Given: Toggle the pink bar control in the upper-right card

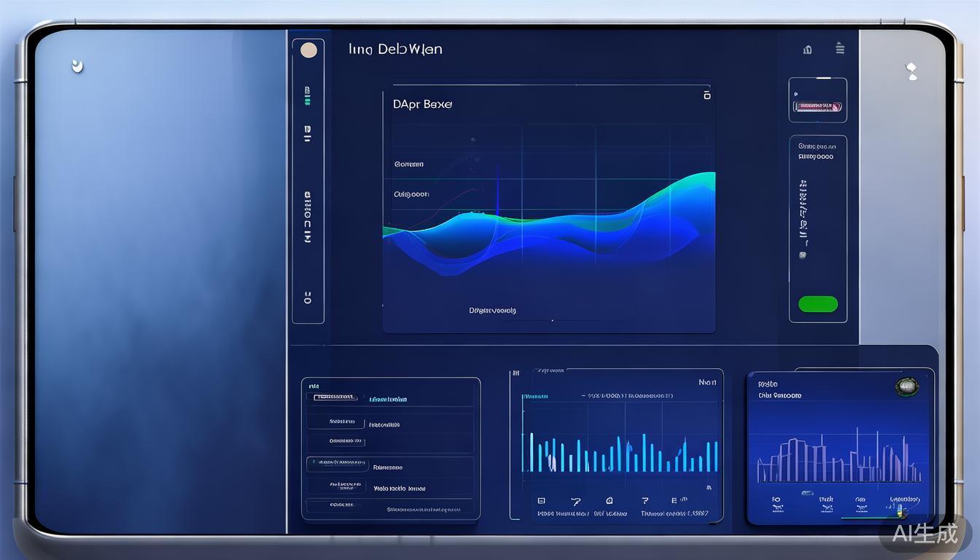Looking at the screenshot, I should click(x=817, y=106).
